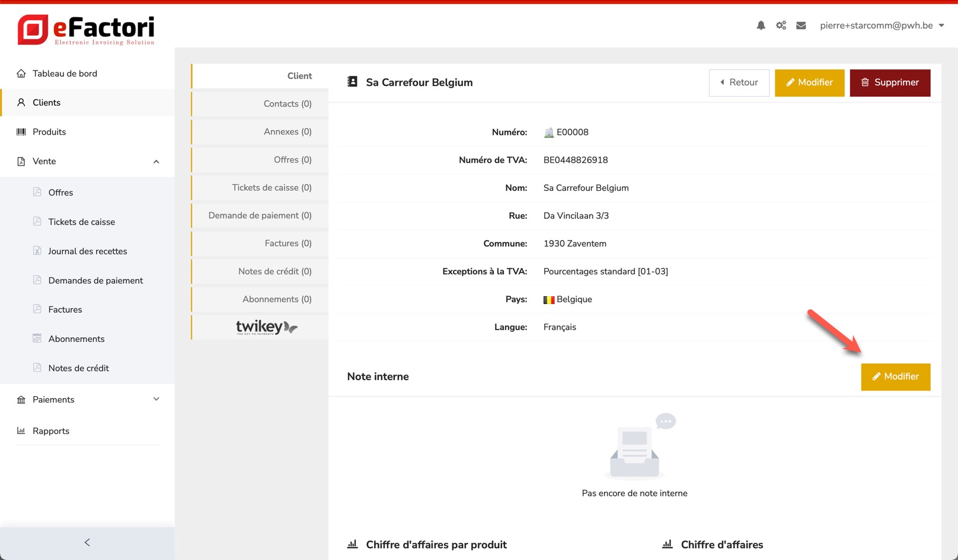Collapse the Vente menu section
958x560 pixels.
point(156,162)
